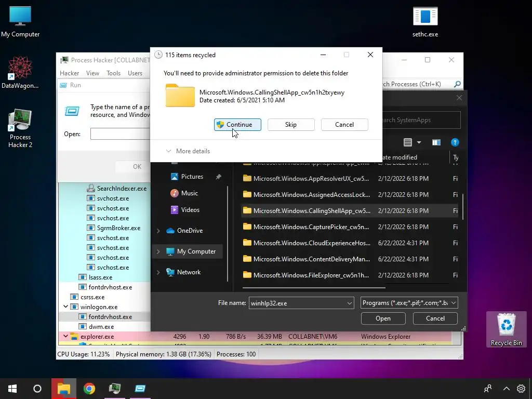Toggle the preview pane icon in file dialog

point(436,142)
